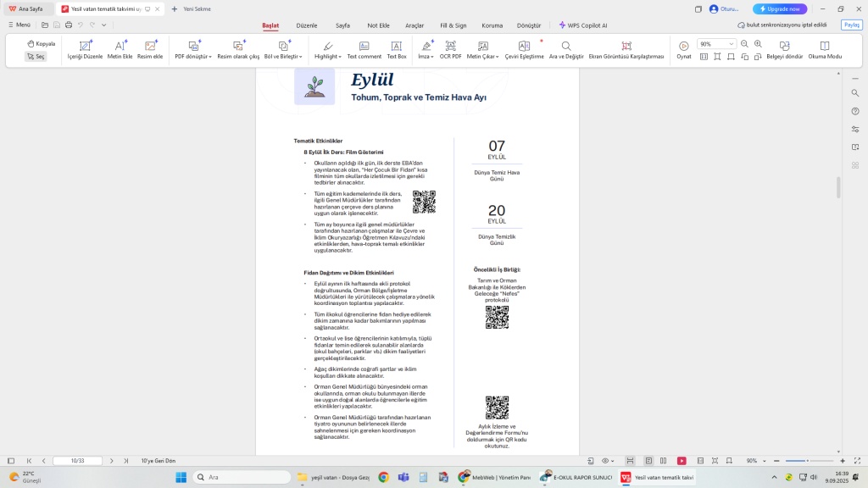Image resolution: width=868 pixels, height=488 pixels.
Task: Adjust the zoom slider in status bar
Action: (806, 461)
